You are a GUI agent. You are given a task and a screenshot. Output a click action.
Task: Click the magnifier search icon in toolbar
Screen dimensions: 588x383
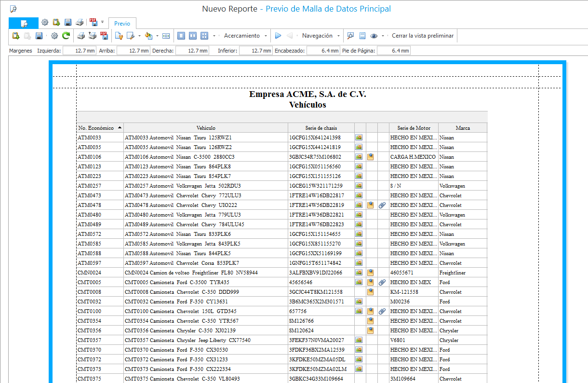click(x=350, y=36)
